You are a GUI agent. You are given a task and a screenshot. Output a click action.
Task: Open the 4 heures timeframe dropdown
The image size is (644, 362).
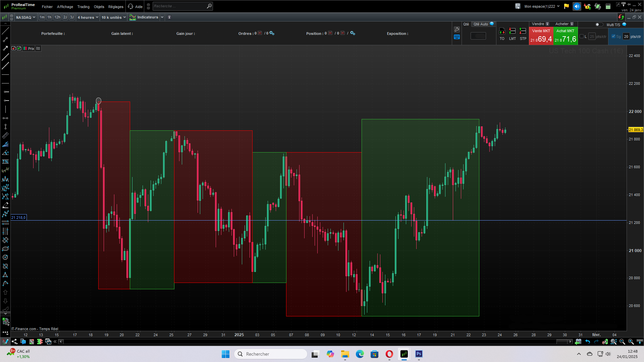point(88,17)
